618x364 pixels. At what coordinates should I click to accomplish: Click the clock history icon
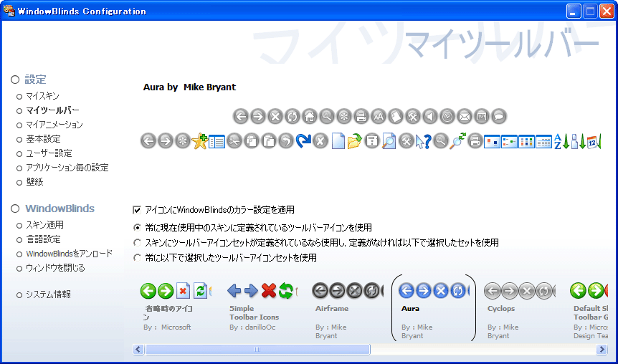[447, 117]
